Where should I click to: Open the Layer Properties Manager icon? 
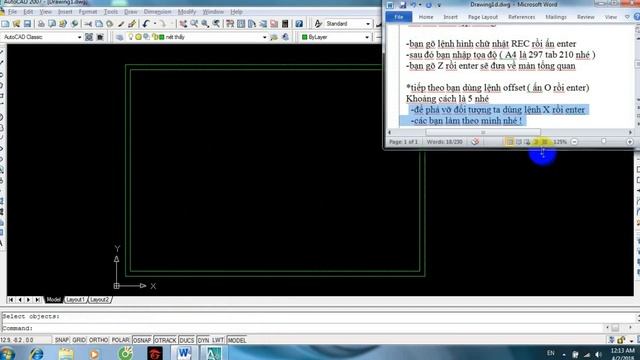click(119, 37)
